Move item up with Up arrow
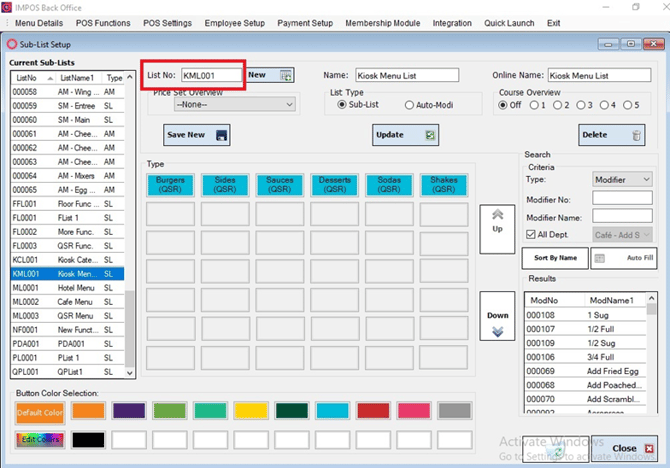 (x=497, y=229)
